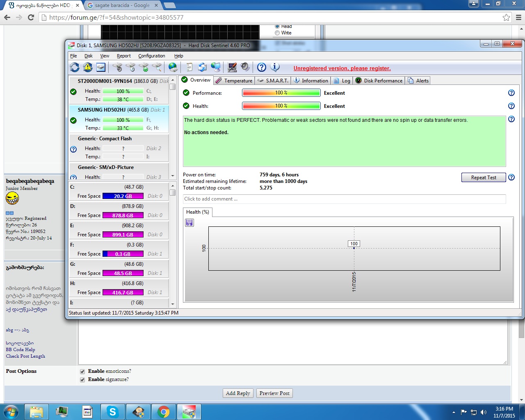525x420 pixels.
Task: Switch to the Disk Performance tab
Action: (379, 81)
